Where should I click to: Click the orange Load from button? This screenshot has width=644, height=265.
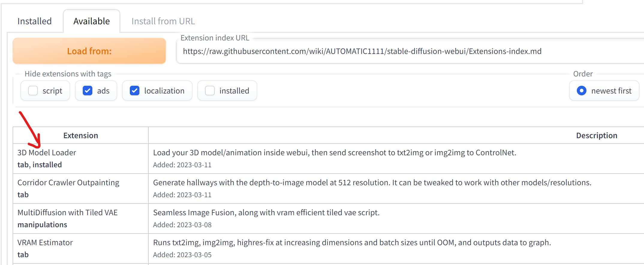(x=89, y=51)
